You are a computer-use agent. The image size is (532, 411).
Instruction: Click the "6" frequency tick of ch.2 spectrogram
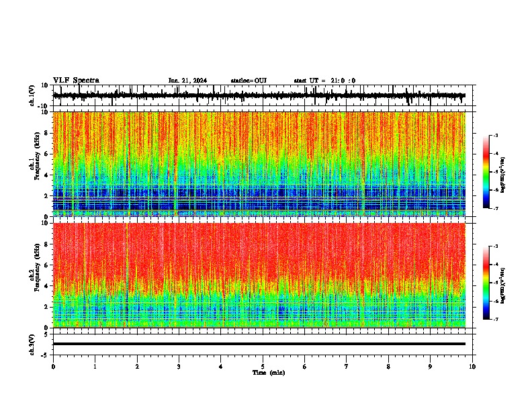tap(46, 265)
